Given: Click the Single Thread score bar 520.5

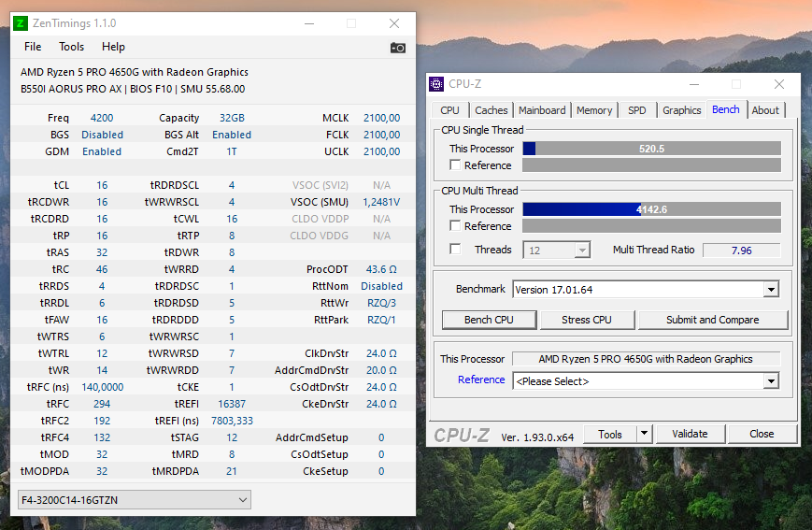Looking at the screenshot, I should 651,149.
